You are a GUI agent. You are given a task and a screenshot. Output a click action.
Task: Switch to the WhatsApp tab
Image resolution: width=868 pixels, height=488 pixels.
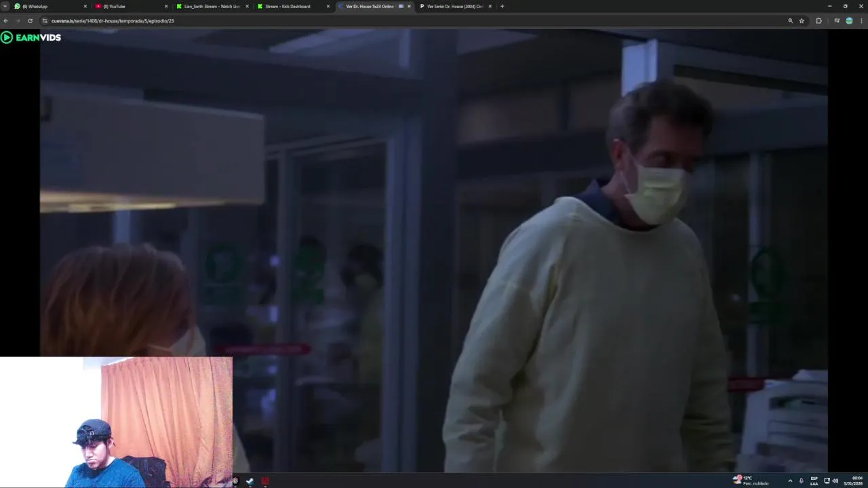[x=51, y=6]
